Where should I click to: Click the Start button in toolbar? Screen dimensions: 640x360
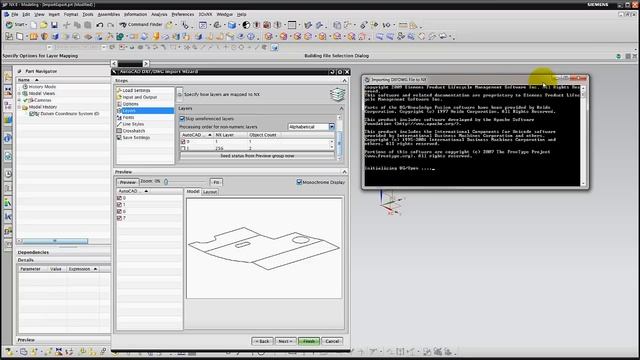[15, 25]
